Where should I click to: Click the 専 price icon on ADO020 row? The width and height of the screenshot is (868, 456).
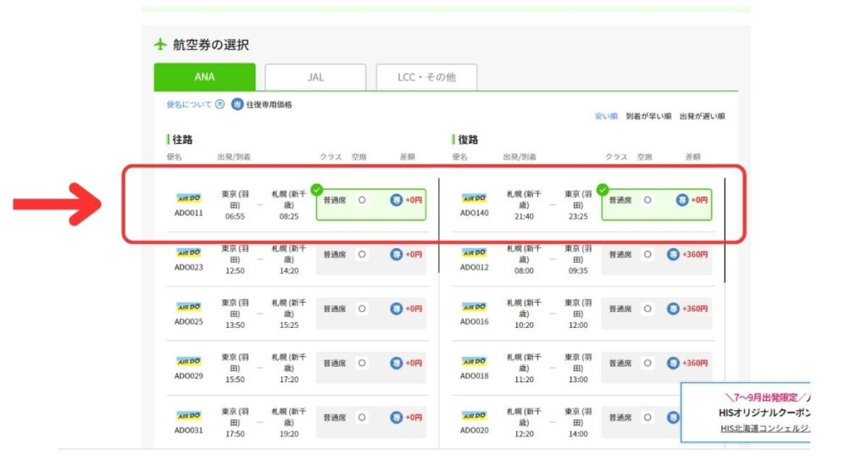tap(672, 417)
